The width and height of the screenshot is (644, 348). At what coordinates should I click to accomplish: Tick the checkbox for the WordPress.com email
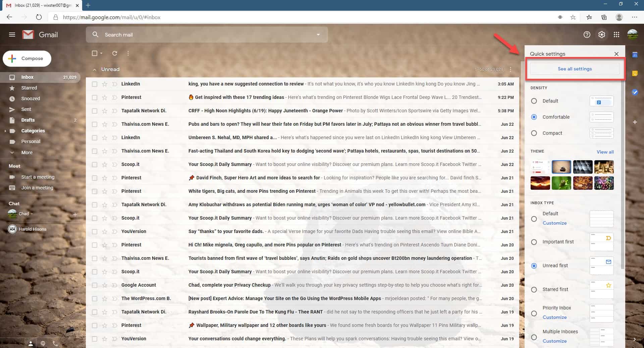(95, 299)
